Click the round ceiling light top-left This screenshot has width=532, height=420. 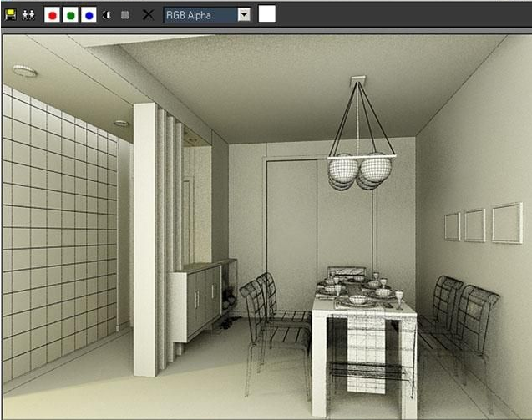click(24, 72)
